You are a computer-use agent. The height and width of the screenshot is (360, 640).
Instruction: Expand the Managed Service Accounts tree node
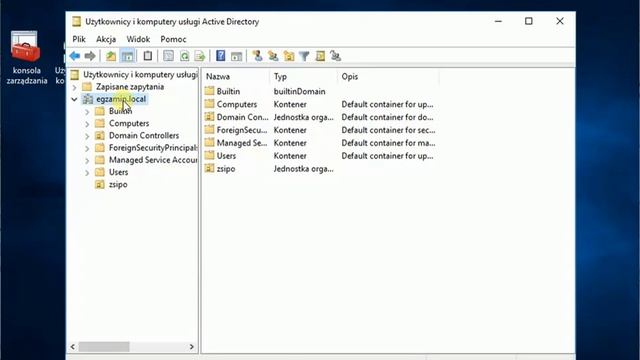(87, 160)
